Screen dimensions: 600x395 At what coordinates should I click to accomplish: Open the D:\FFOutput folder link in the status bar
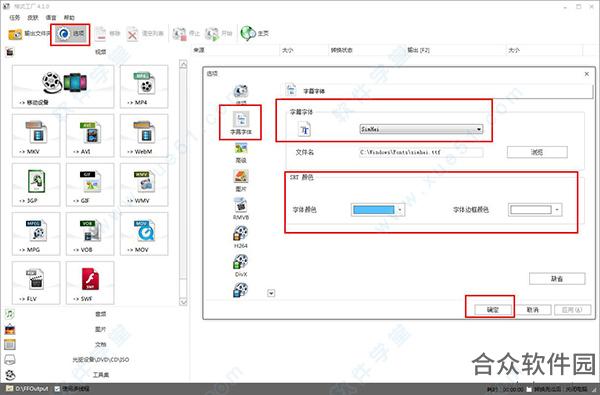pos(27,389)
